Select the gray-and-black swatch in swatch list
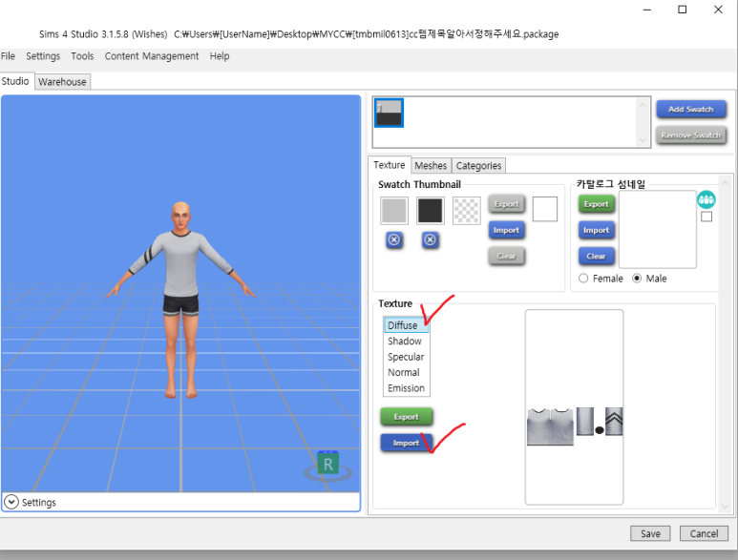The image size is (738, 560). click(x=389, y=113)
